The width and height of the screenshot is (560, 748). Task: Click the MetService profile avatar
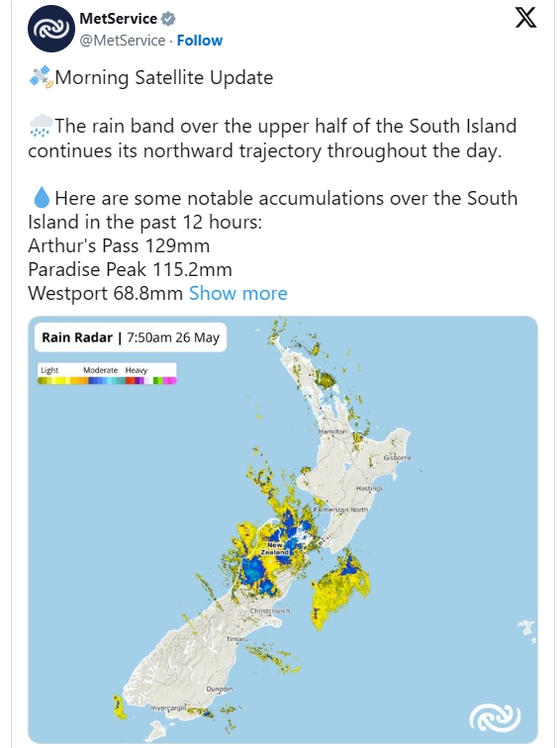coord(51,29)
